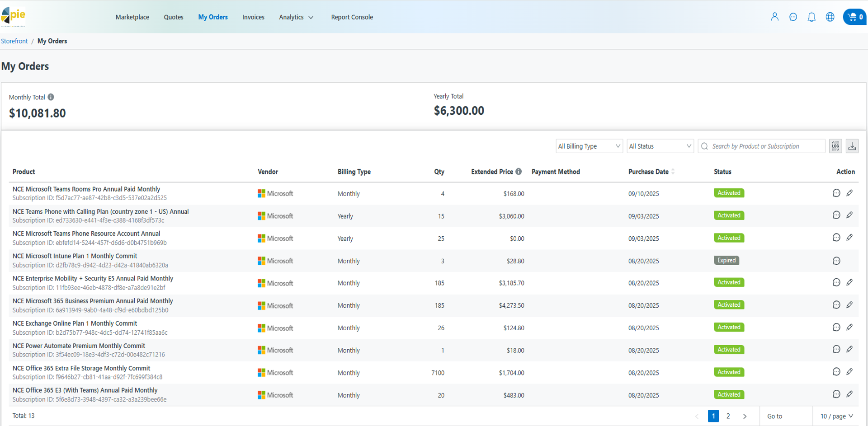
Task: Download the orders list
Action: (x=852, y=146)
